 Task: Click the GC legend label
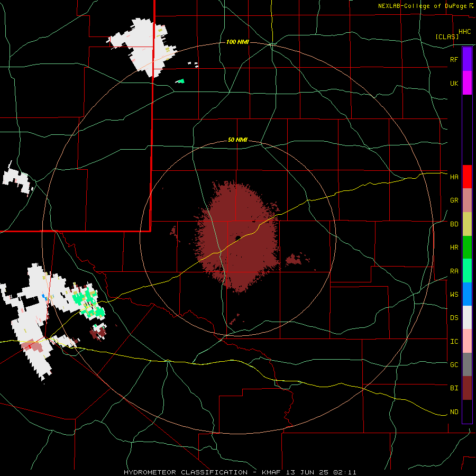[454, 365]
